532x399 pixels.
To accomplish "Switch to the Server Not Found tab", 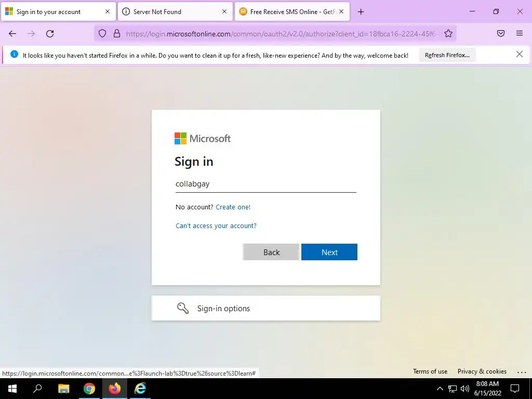I will [176, 11].
